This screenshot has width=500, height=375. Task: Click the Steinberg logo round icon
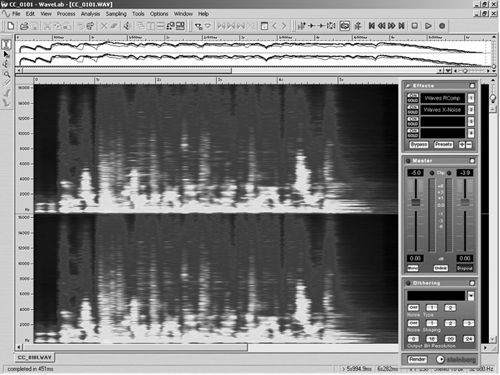pyautogui.click(x=440, y=359)
